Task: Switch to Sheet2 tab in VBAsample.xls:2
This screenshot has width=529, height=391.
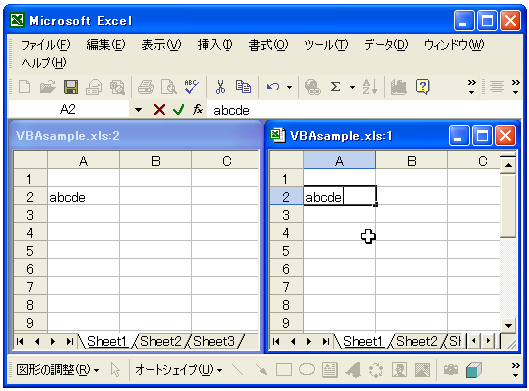Action: point(161,341)
